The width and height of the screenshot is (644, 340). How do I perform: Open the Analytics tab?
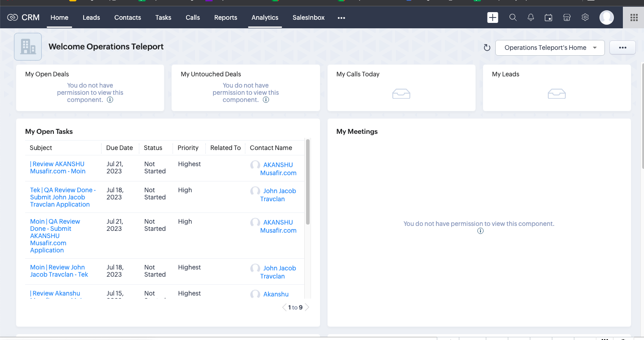[265, 18]
